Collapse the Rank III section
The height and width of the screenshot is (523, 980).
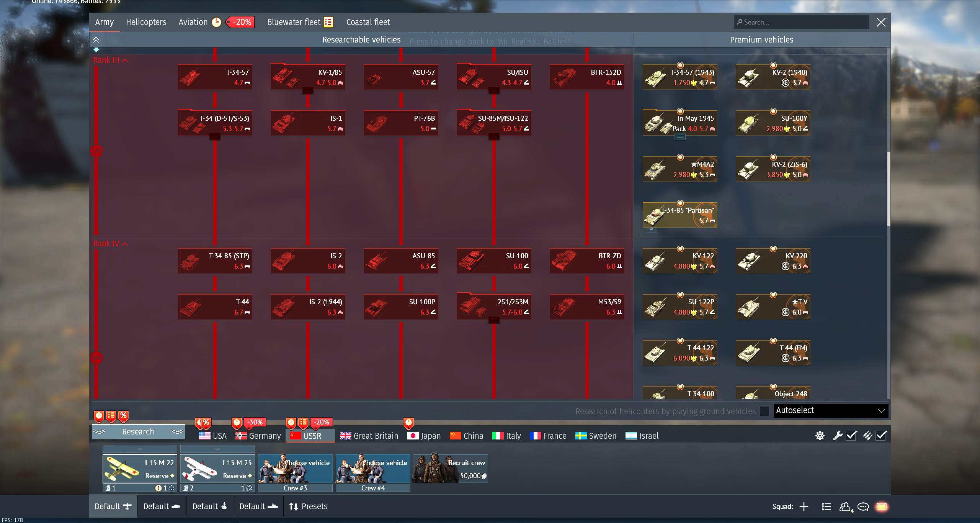tap(110, 60)
